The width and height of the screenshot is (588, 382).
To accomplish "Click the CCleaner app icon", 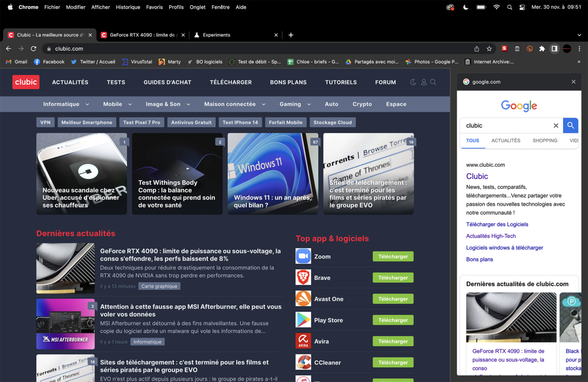I will 303,362.
